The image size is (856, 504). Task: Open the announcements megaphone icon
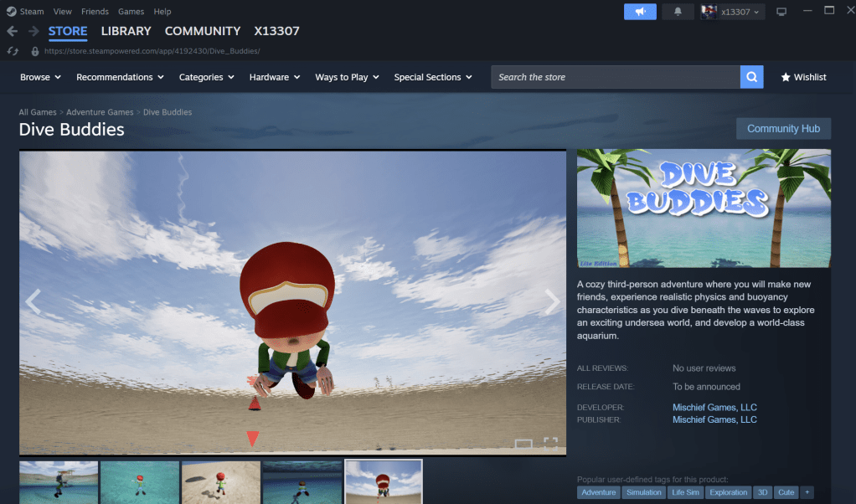point(640,12)
